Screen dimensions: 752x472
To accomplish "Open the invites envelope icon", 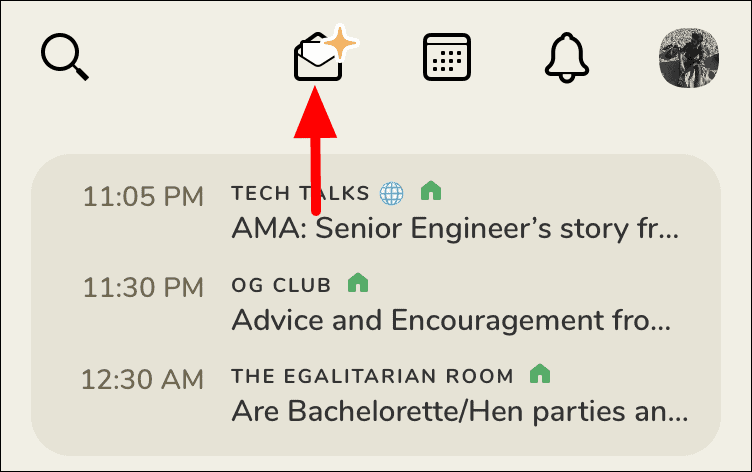I will (318, 58).
